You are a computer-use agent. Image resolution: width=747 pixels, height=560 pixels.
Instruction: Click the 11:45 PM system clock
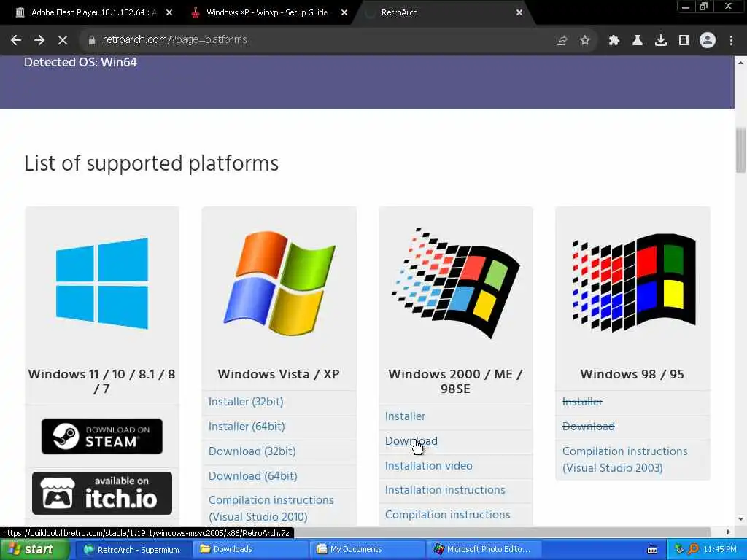720,550
